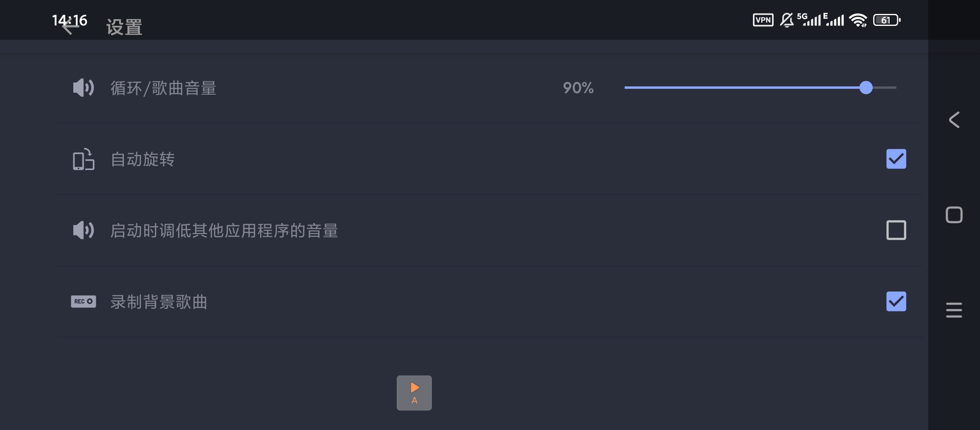Disable the 录制背景歌曲 checkbox

[896, 302]
